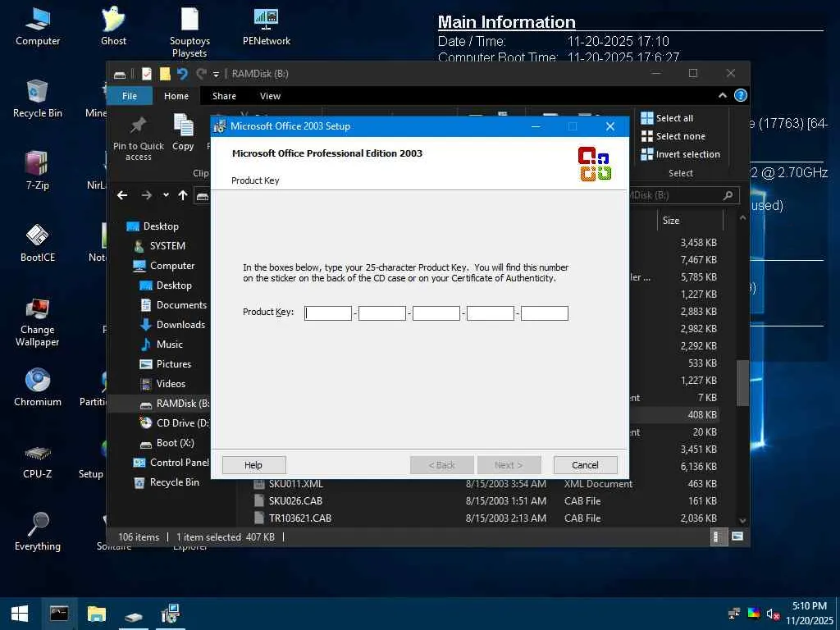Click the Size column header
The height and width of the screenshot is (630, 840).
(690, 220)
